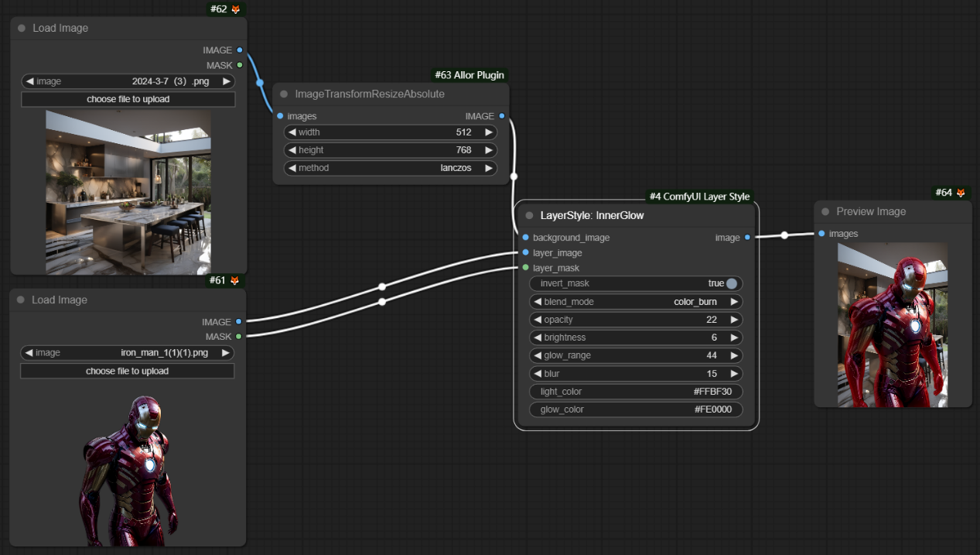The width and height of the screenshot is (980, 555).
Task: Increase the width value with right arrow
Action: pos(488,132)
